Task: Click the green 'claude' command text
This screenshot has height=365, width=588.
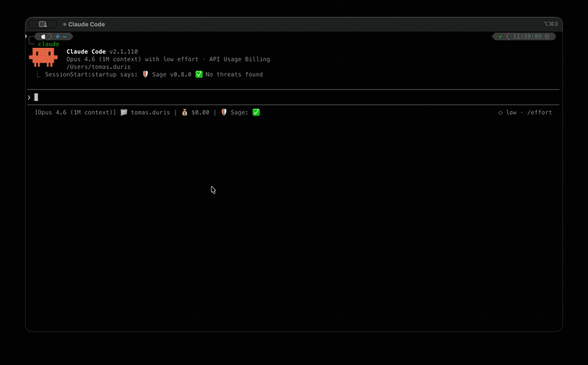Action: [x=49, y=44]
